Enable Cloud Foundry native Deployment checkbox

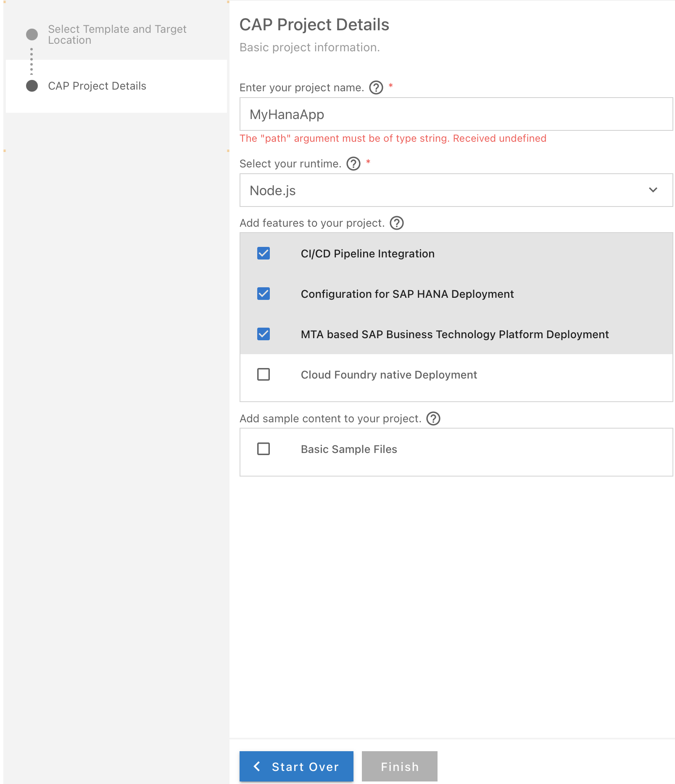tap(264, 374)
